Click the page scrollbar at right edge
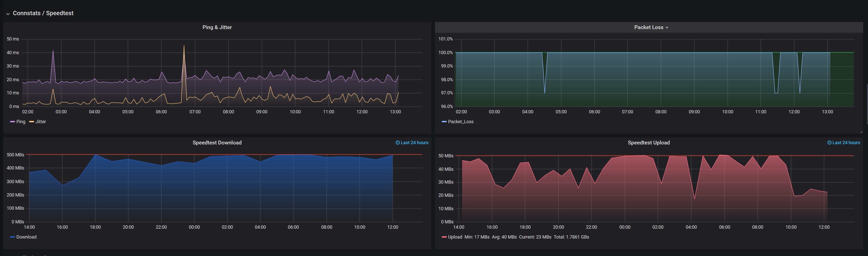This screenshot has height=256, width=868. point(867,104)
